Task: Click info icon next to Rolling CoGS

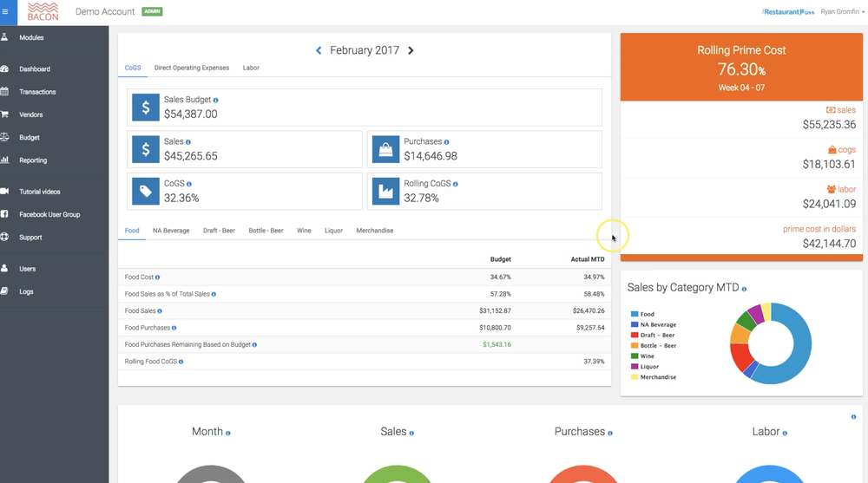Action: pos(456,184)
